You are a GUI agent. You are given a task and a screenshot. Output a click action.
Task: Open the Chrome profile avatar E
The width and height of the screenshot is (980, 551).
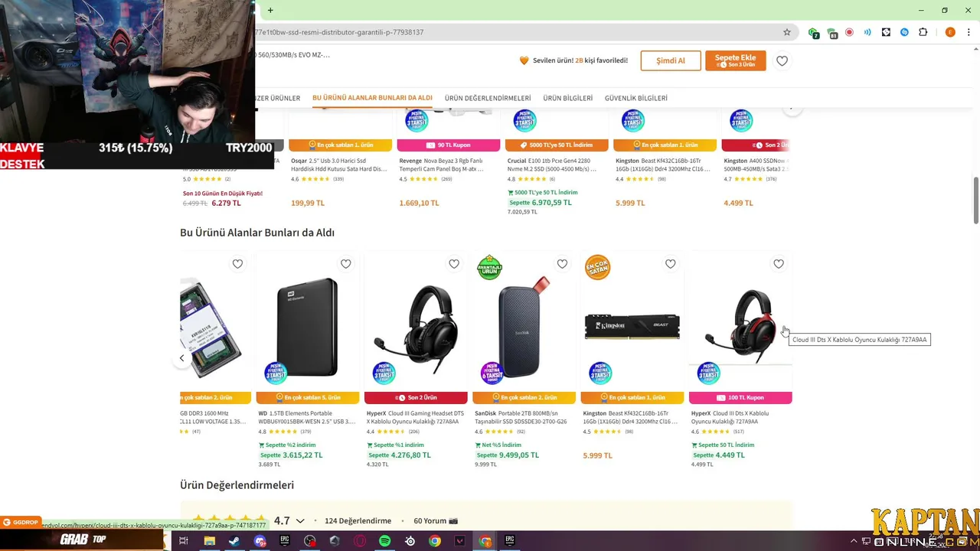[950, 32]
